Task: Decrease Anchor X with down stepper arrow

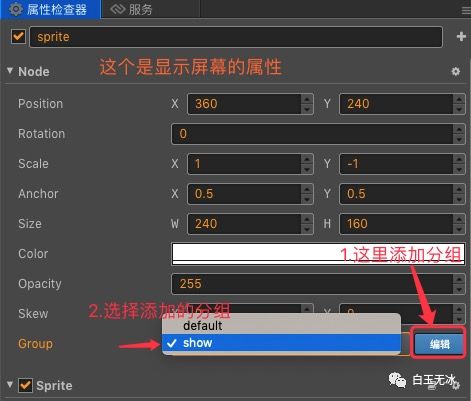Action: (x=307, y=199)
